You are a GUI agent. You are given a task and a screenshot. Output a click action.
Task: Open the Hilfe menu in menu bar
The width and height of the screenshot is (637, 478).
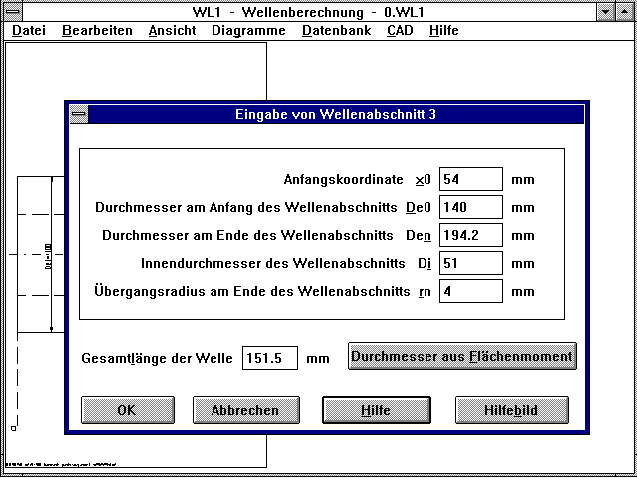pyautogui.click(x=443, y=30)
